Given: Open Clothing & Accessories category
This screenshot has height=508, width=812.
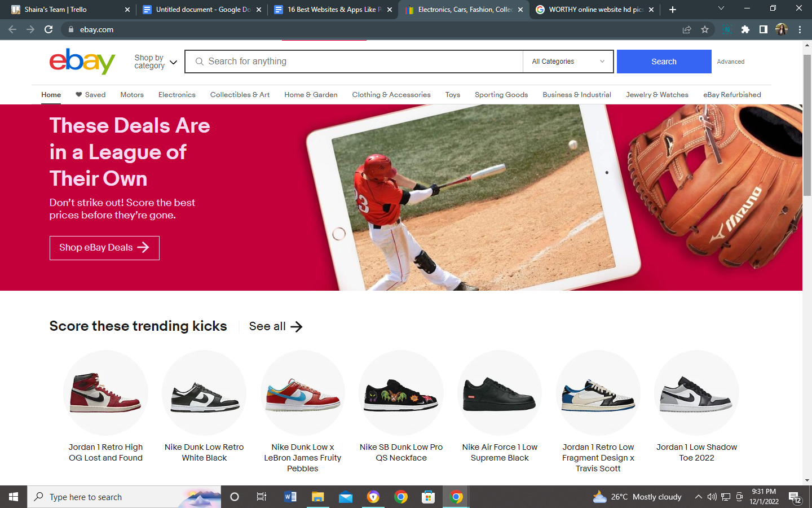Looking at the screenshot, I should 391,95.
